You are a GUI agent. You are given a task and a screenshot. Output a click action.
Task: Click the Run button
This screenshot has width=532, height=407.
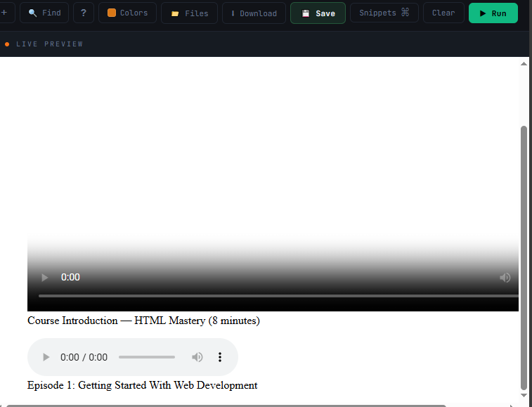[493, 13]
